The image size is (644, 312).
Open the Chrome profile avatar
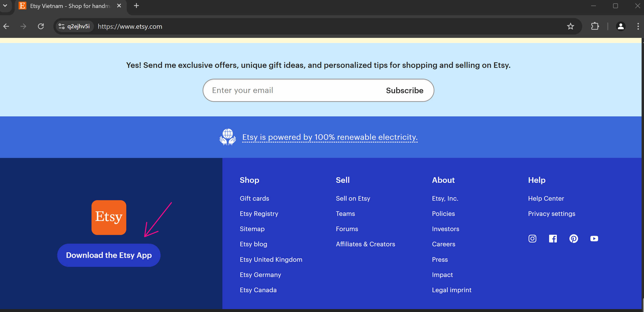[621, 27]
